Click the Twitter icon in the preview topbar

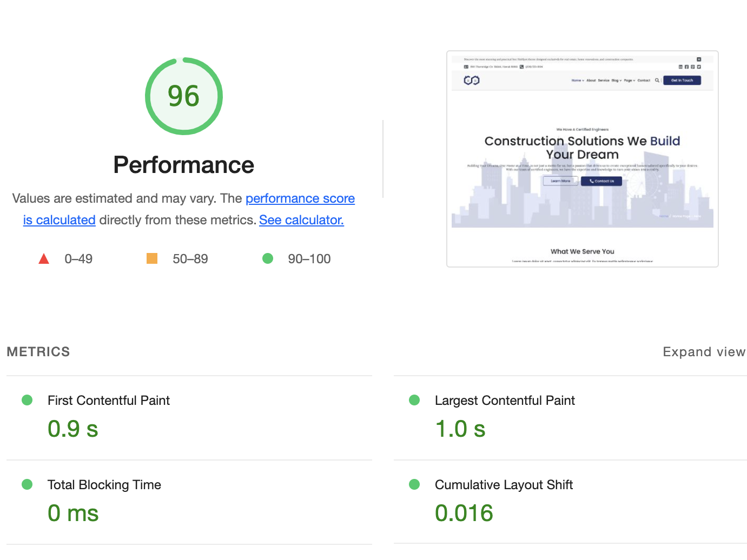coord(698,66)
